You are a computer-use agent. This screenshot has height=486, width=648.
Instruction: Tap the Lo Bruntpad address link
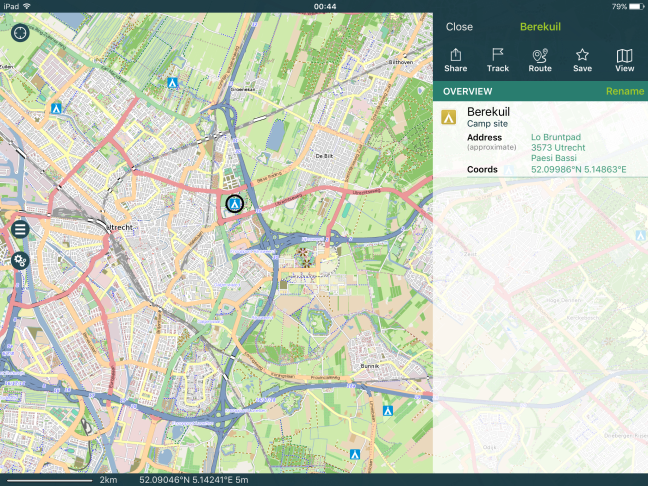click(x=558, y=136)
